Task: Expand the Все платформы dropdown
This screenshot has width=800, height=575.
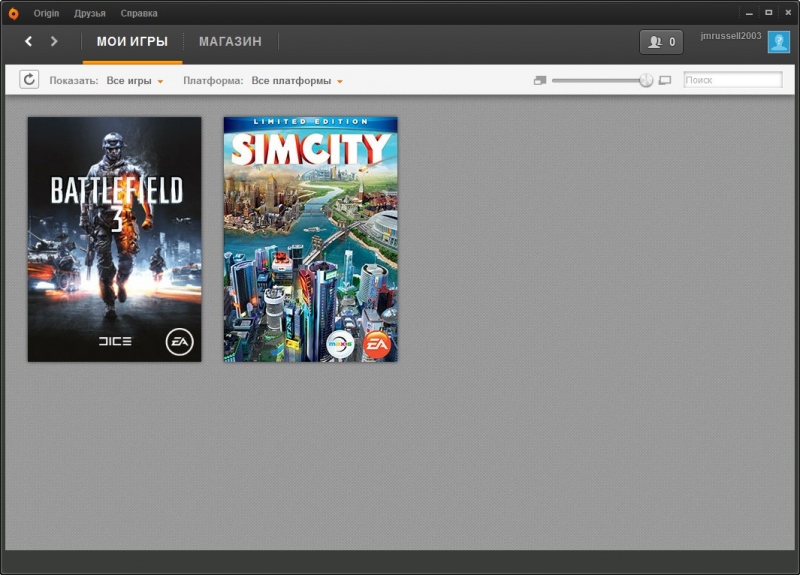Action: tap(297, 81)
